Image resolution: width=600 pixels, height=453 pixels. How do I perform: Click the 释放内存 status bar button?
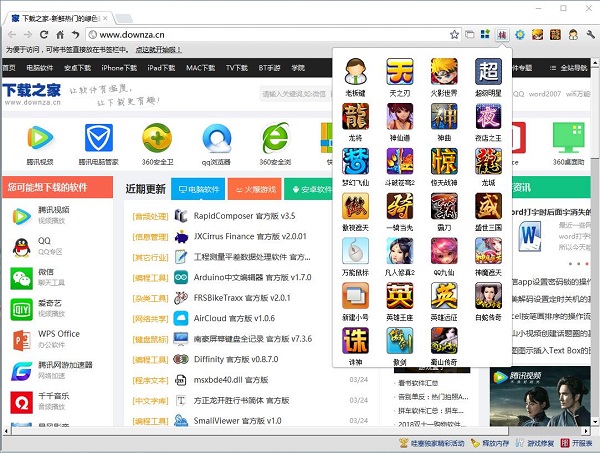click(490, 443)
